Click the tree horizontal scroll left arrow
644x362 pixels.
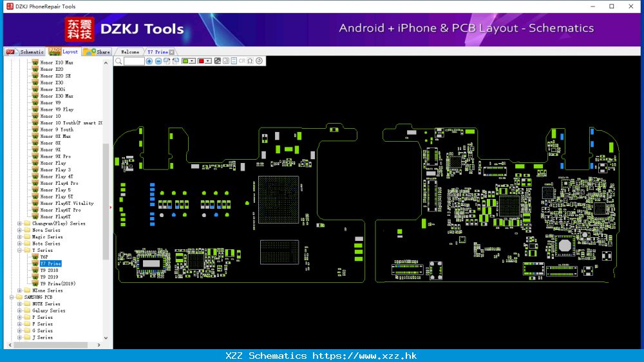(x=10, y=345)
